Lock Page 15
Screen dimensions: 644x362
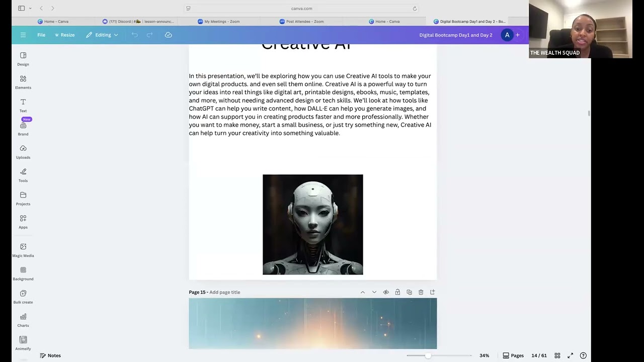point(397,292)
